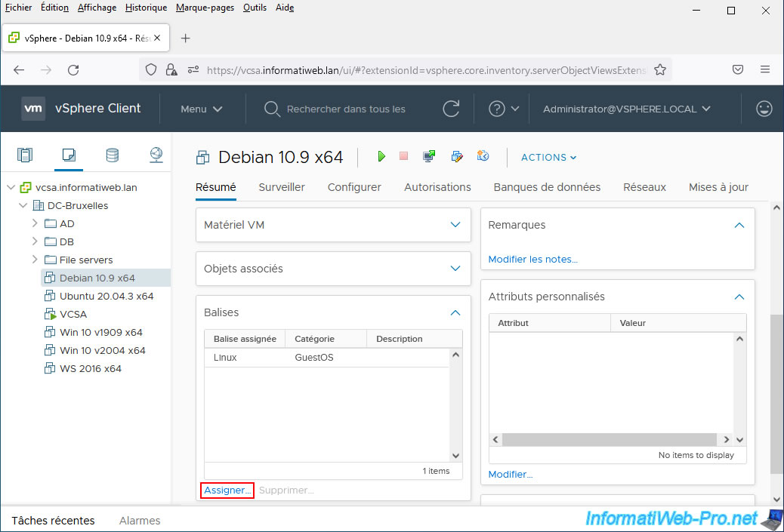Open the smiley feedback icon
This screenshot has width=784, height=532.
764,109
